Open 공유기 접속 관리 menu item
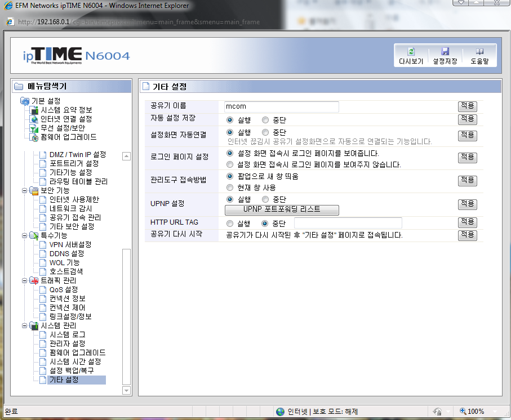511x420 pixels. (75, 217)
